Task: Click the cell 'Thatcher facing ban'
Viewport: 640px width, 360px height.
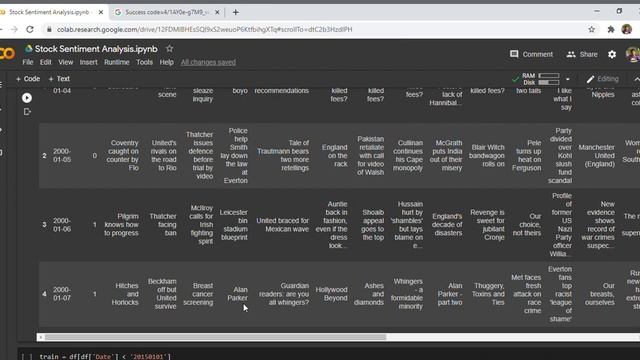Action: 163,225
